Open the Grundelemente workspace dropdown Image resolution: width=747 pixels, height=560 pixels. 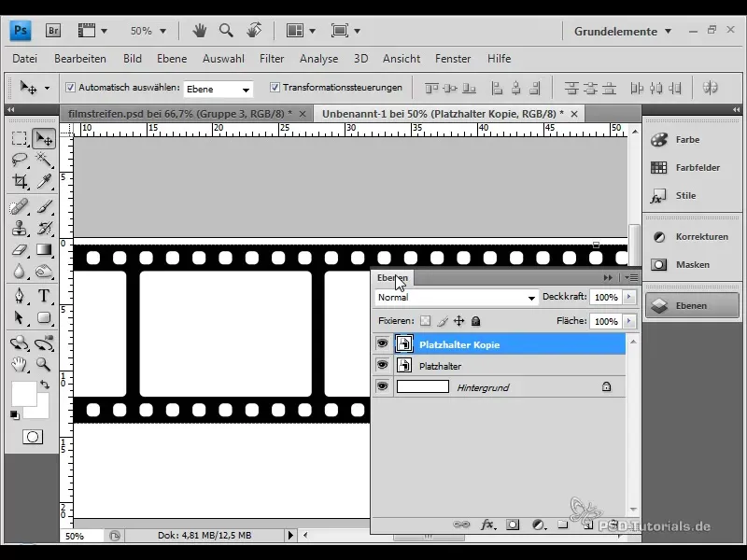(x=622, y=32)
